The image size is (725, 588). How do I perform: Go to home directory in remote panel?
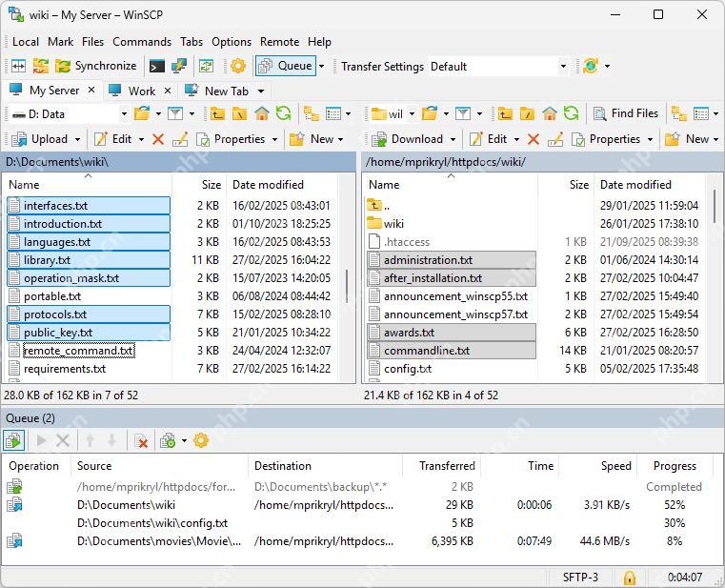pos(550,113)
